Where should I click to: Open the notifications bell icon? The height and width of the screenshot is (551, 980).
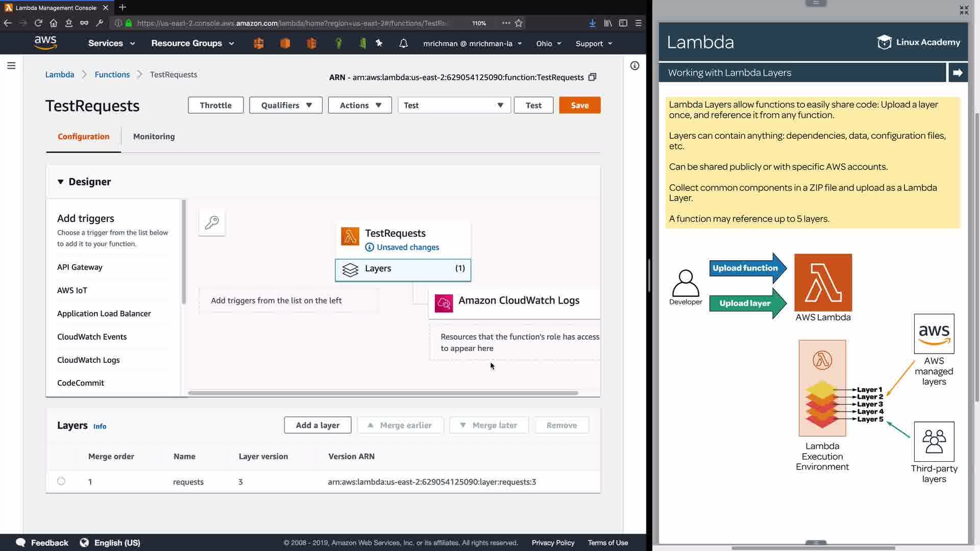tap(403, 43)
